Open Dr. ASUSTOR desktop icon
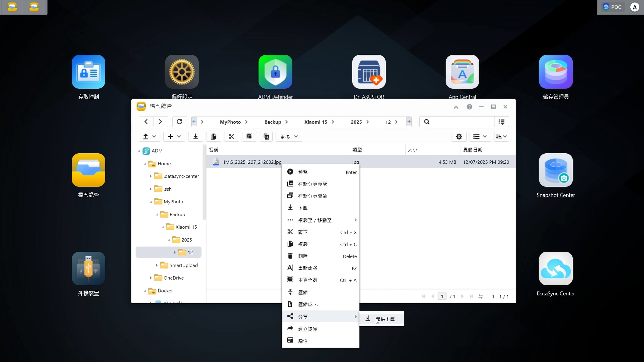The width and height of the screenshot is (644, 362). click(369, 72)
